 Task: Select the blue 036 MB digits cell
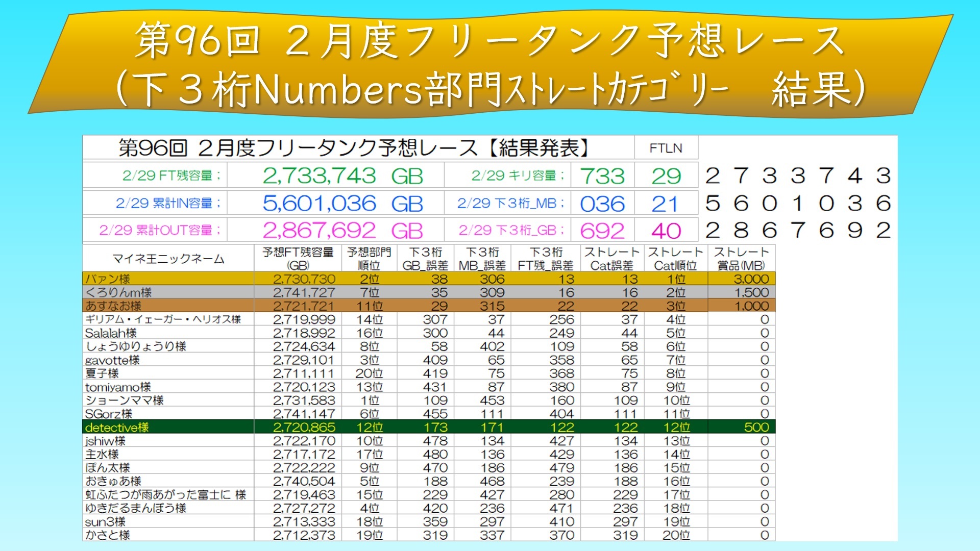pos(602,204)
